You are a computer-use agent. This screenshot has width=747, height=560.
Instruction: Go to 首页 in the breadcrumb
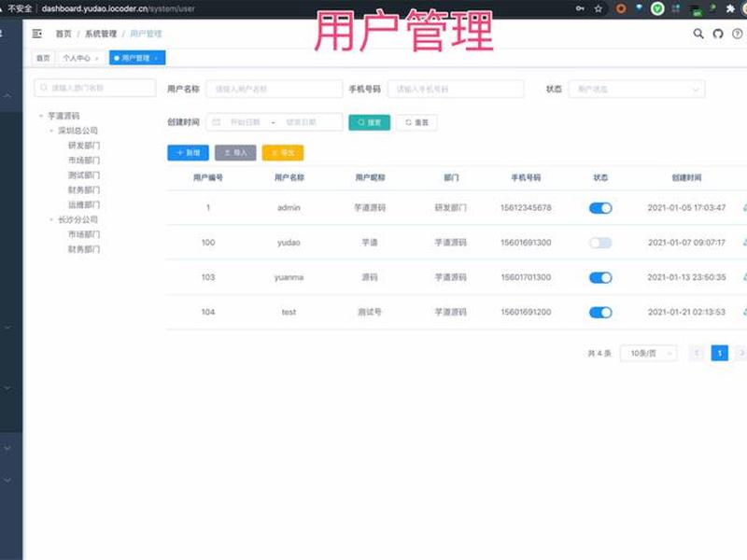coord(63,34)
